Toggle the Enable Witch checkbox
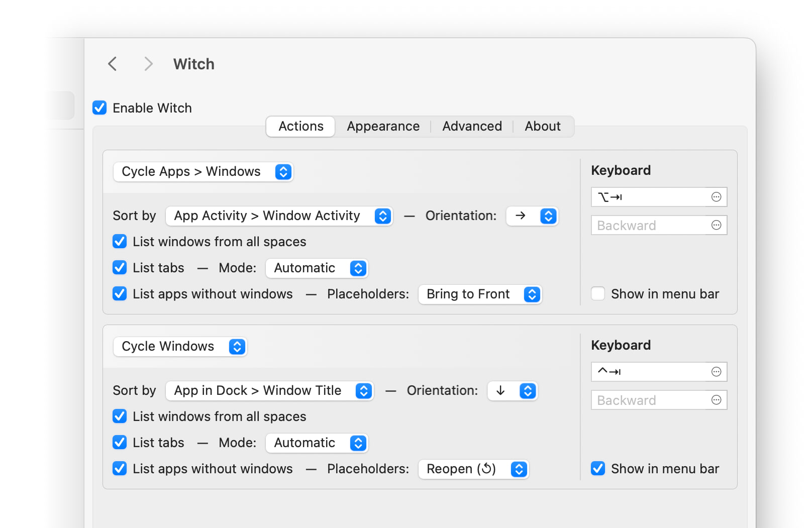Image resolution: width=812 pixels, height=528 pixels. click(x=99, y=108)
